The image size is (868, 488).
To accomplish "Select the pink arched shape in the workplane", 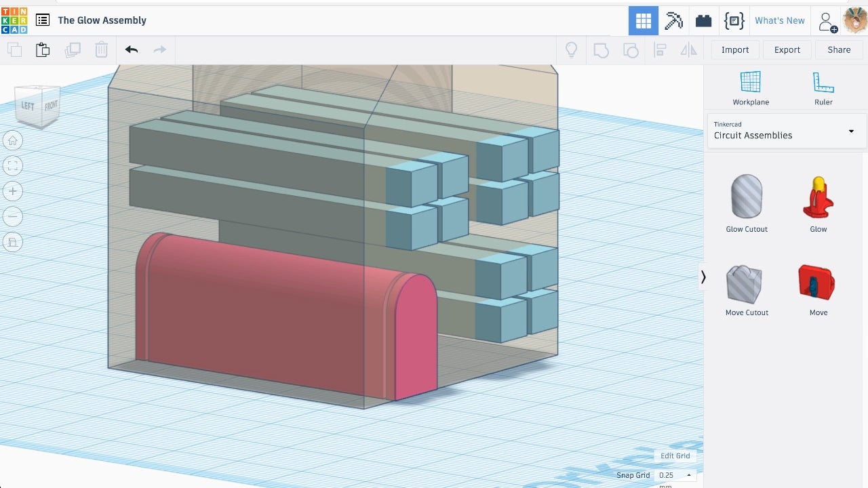I will 285,315.
